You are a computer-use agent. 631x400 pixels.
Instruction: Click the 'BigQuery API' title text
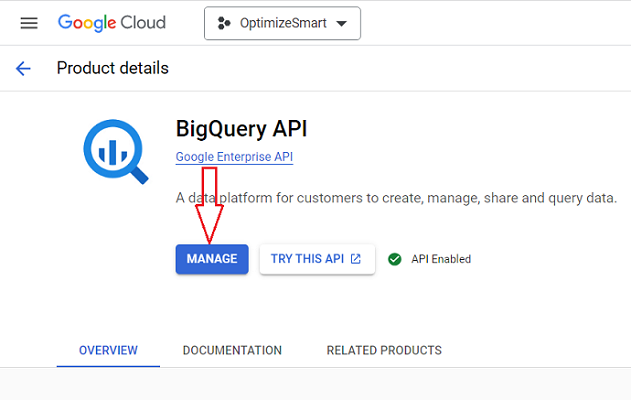241,129
